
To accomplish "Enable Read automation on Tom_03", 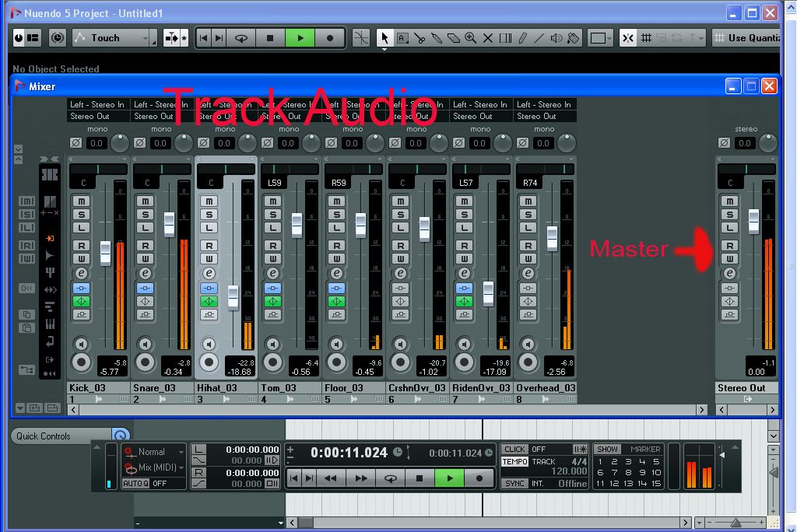I will (273, 246).
